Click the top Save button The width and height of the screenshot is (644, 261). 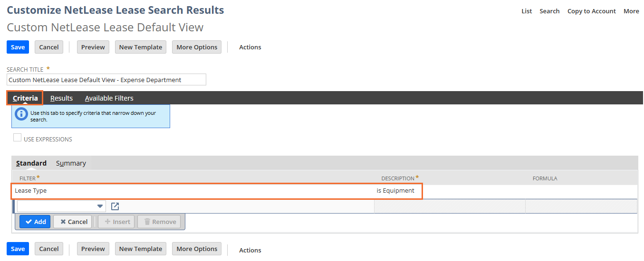coord(18,47)
